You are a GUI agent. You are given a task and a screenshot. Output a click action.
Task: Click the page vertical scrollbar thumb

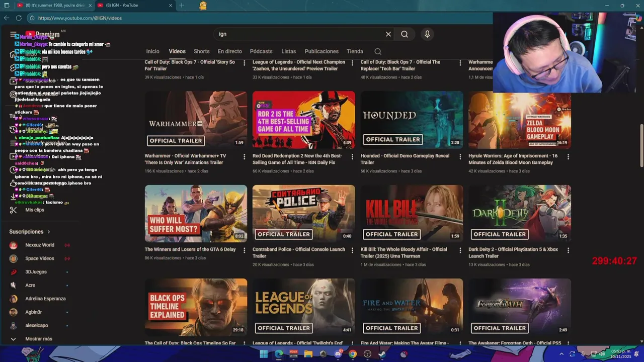point(641,145)
